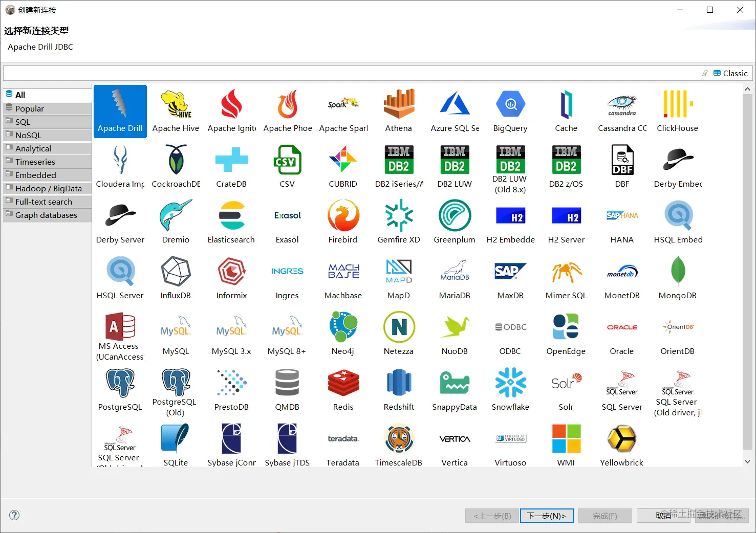The image size is (756, 533).
Task: Pick the Athena connection icon
Action: point(399,104)
